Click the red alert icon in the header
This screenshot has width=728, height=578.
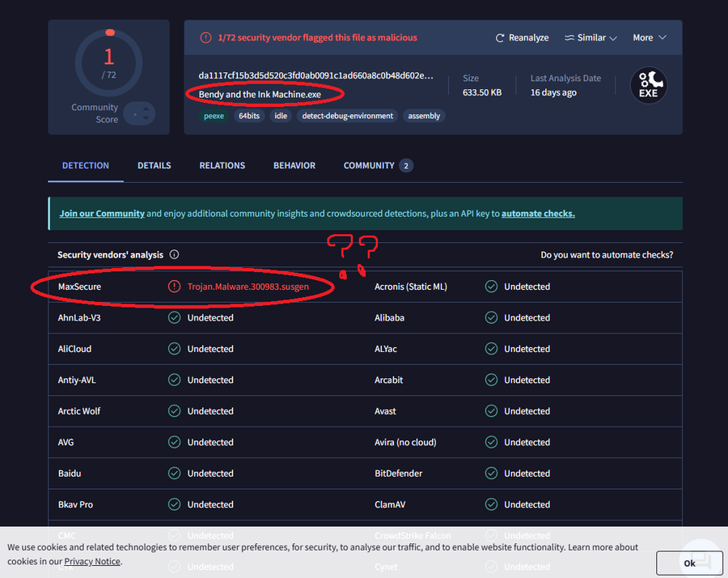point(205,37)
